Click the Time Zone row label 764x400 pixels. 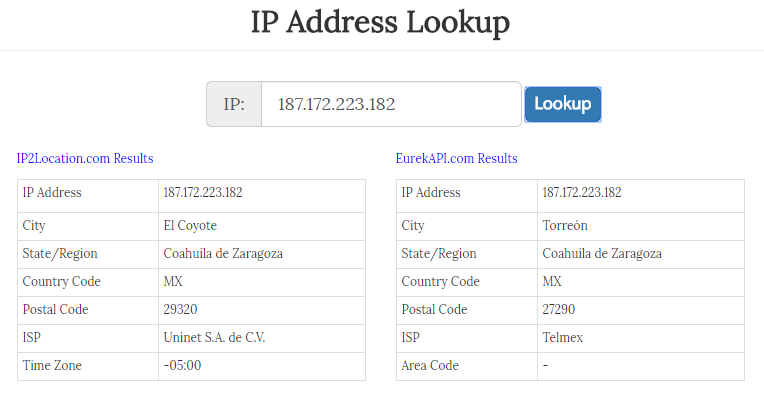click(x=52, y=365)
